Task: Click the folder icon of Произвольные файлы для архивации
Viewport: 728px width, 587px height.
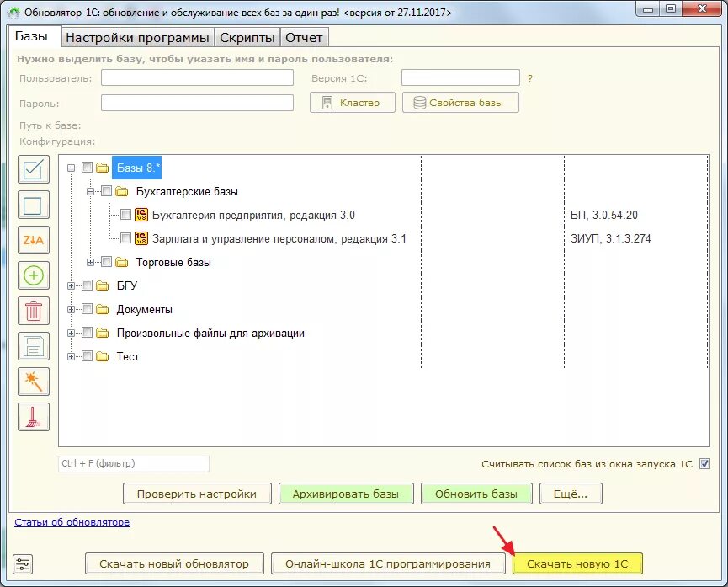Action: coord(102,334)
